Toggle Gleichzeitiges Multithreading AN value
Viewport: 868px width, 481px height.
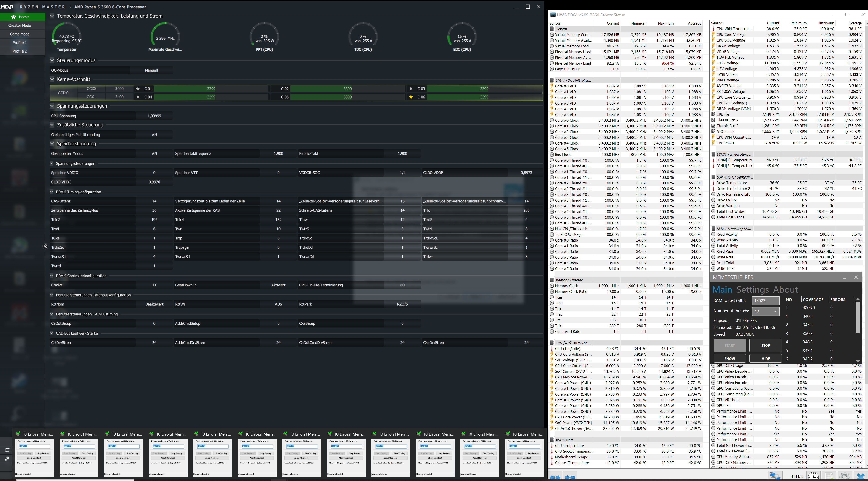pyautogui.click(x=154, y=135)
